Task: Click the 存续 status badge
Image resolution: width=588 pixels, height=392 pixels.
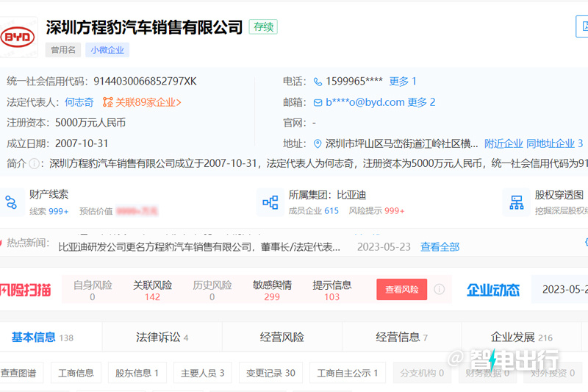Action: 263,27
